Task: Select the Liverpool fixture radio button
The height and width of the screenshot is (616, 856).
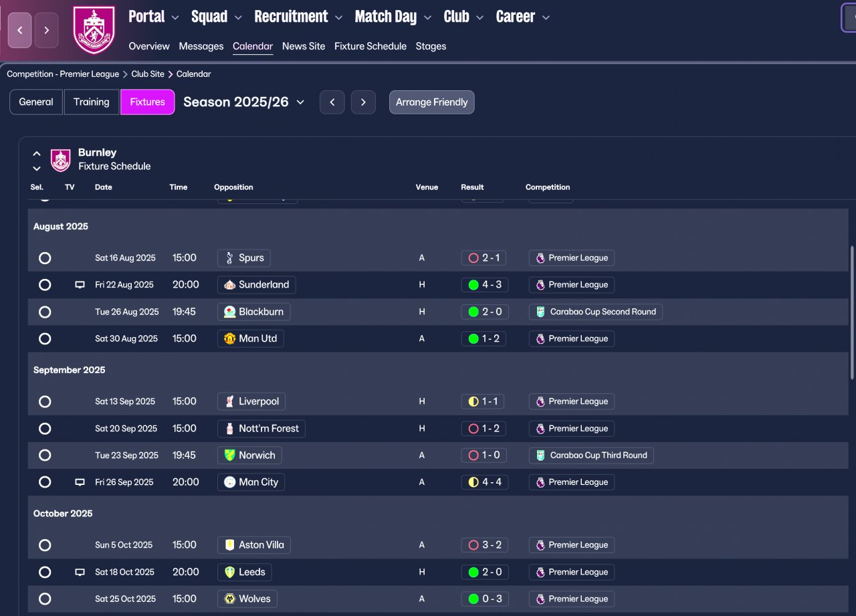Action: [x=45, y=402]
